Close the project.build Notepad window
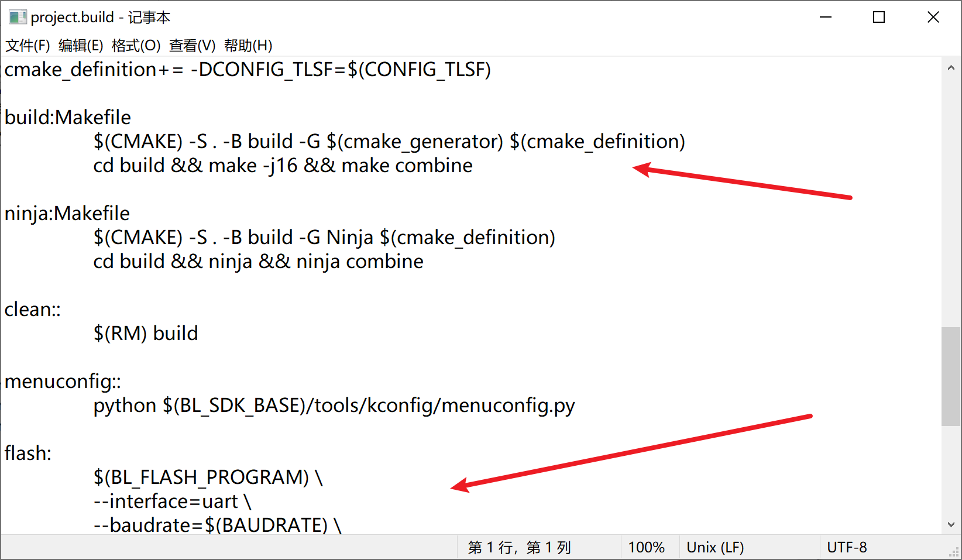The height and width of the screenshot is (560, 962). click(933, 17)
